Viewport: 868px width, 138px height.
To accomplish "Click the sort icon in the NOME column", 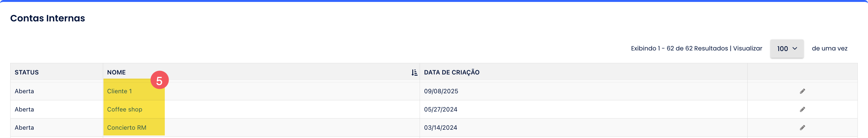I will 414,73.
